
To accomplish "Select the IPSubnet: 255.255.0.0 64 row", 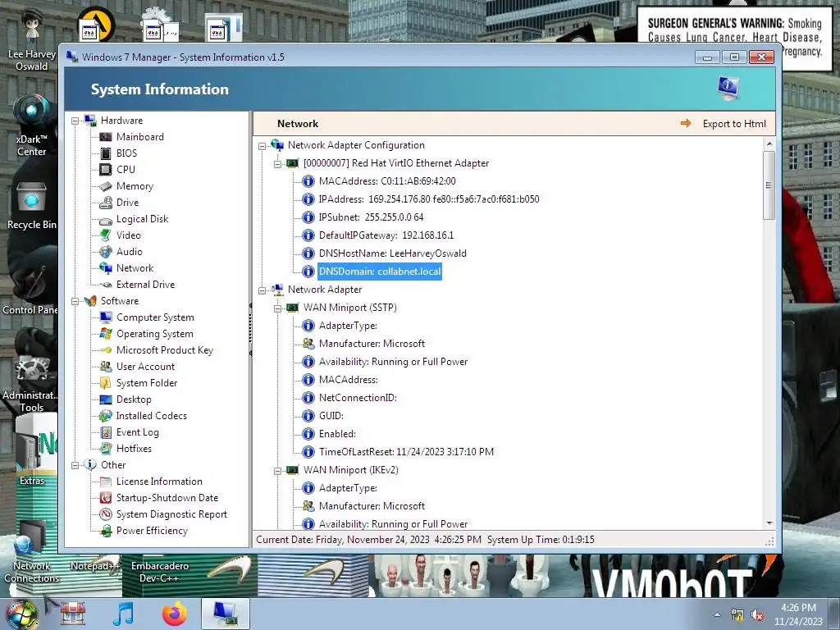I will pyautogui.click(x=372, y=217).
